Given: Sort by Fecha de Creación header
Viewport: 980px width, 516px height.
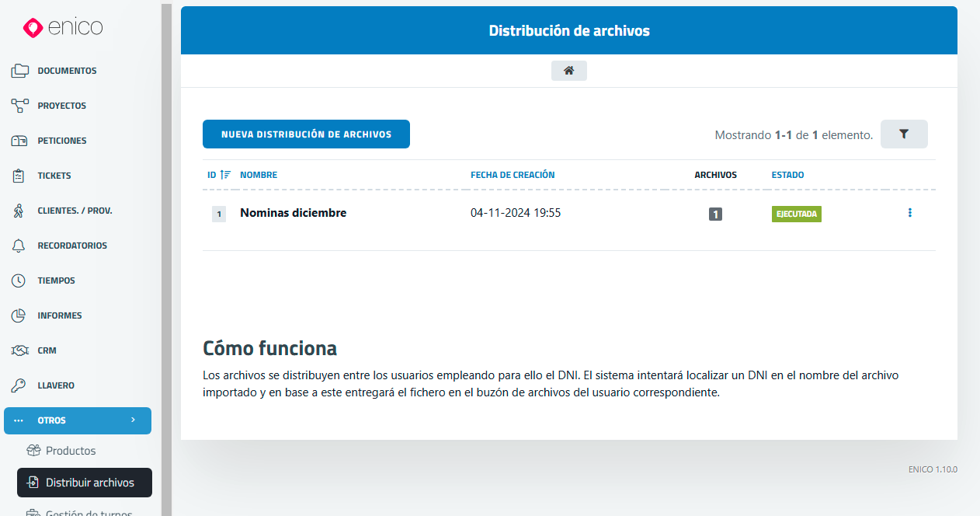Looking at the screenshot, I should pos(513,175).
